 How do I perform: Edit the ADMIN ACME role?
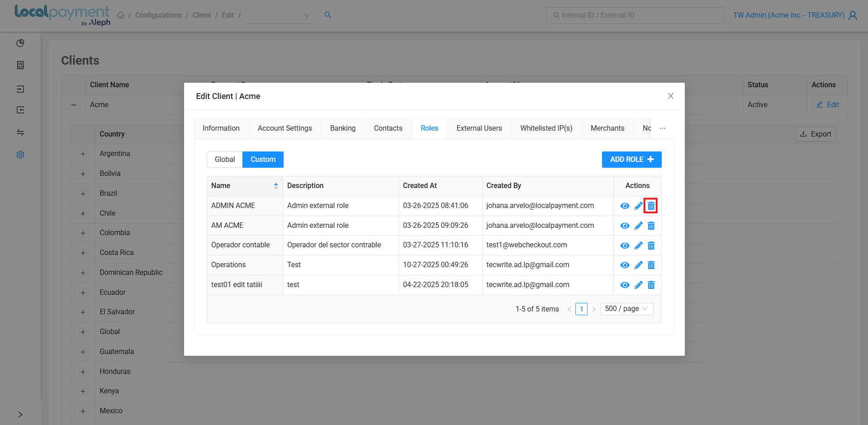click(x=638, y=206)
